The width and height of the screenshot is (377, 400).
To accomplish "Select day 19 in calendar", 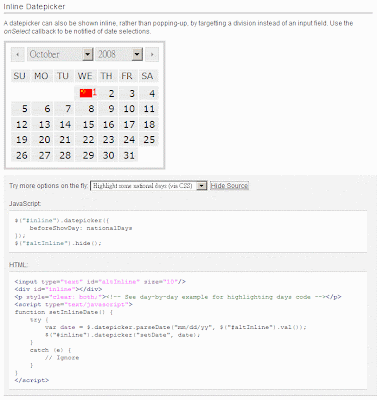I will click(x=21, y=140).
